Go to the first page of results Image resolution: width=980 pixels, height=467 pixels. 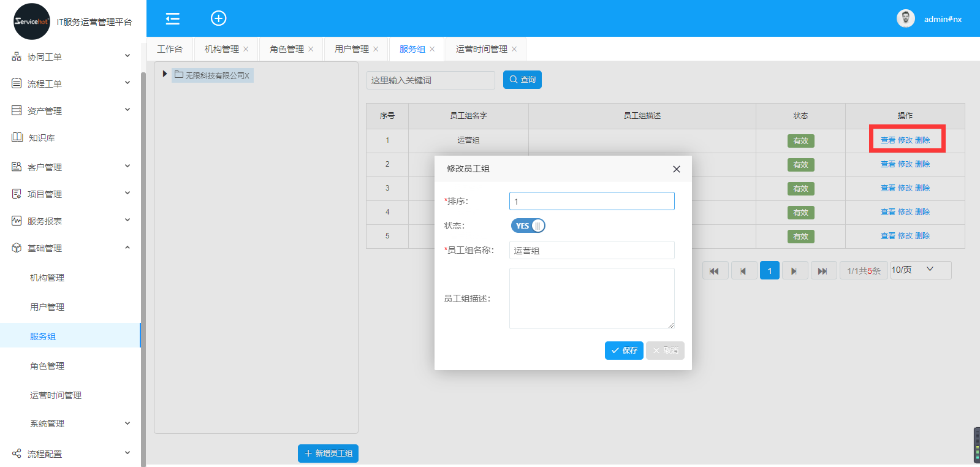click(x=715, y=271)
